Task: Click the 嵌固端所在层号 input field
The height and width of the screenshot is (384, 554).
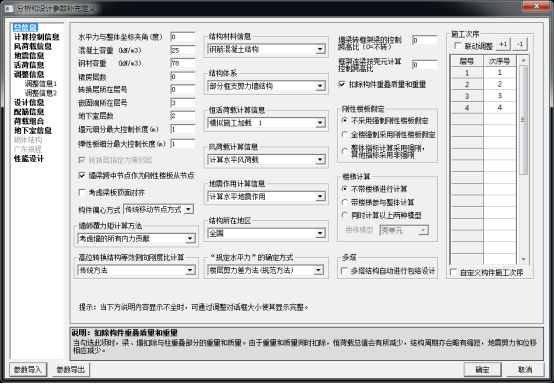Action: [x=183, y=103]
